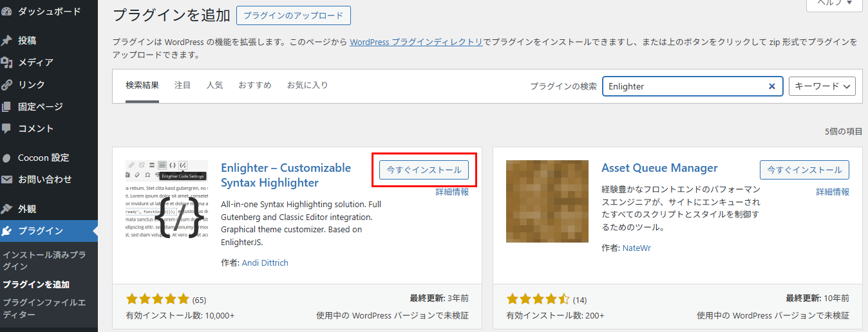This screenshot has width=868, height=332.
Task: Click the pin icon next to 投稿
Action: tap(7, 41)
